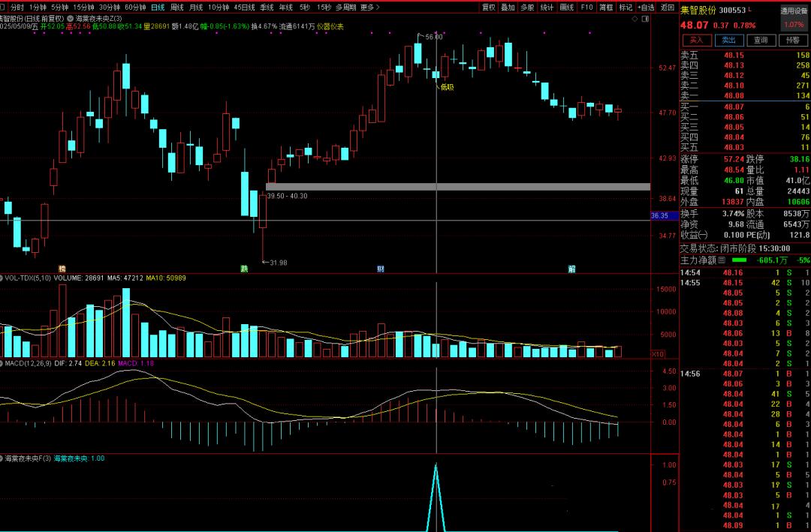
Task: Expand the 更多 periods menu
Action: click(367, 7)
